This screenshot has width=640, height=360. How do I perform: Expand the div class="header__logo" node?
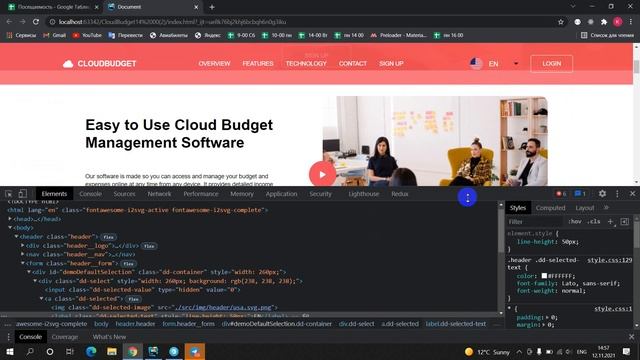click(x=23, y=246)
